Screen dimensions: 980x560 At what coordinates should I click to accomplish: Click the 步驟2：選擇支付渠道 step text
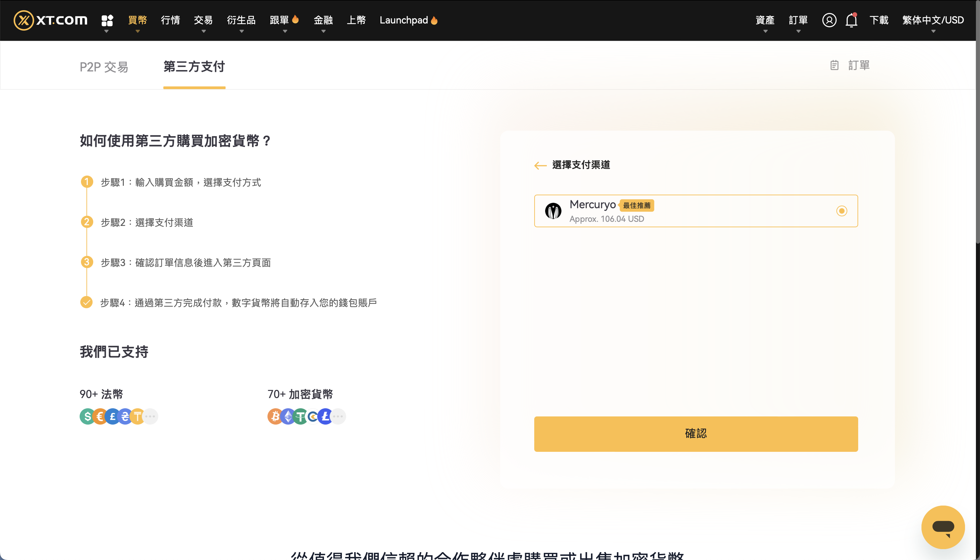147,223
